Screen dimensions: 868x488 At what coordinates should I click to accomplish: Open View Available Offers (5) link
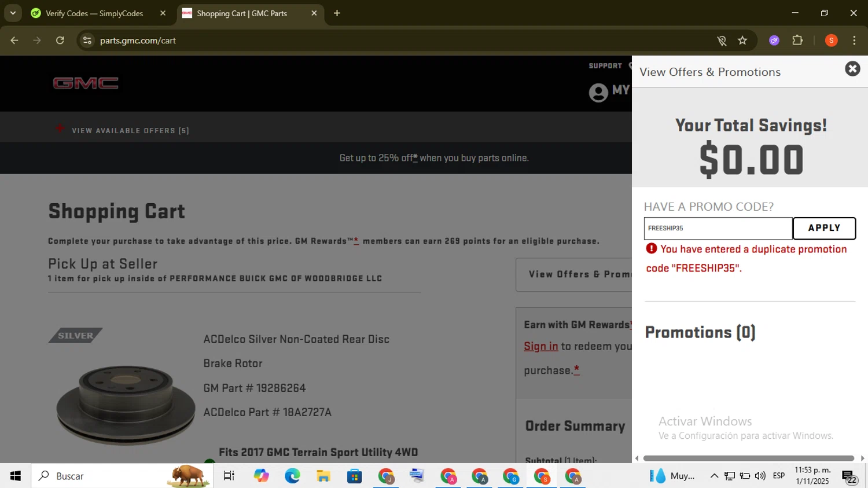tap(130, 131)
